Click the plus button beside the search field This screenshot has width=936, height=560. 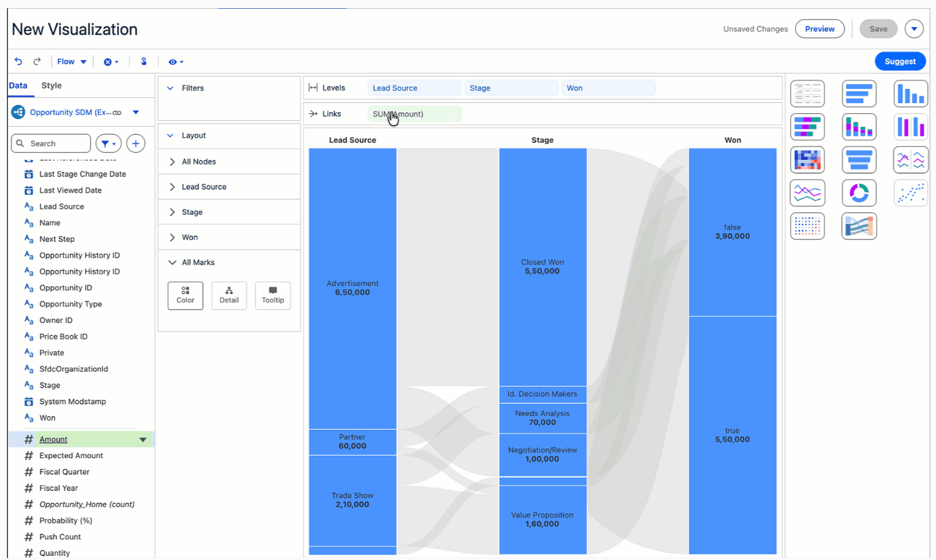click(135, 143)
